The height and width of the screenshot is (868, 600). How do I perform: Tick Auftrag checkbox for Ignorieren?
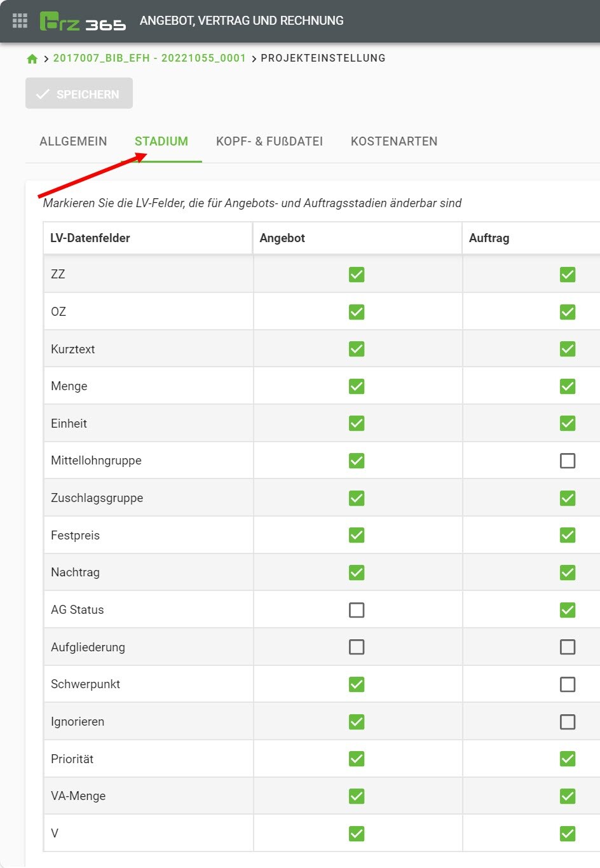(568, 722)
